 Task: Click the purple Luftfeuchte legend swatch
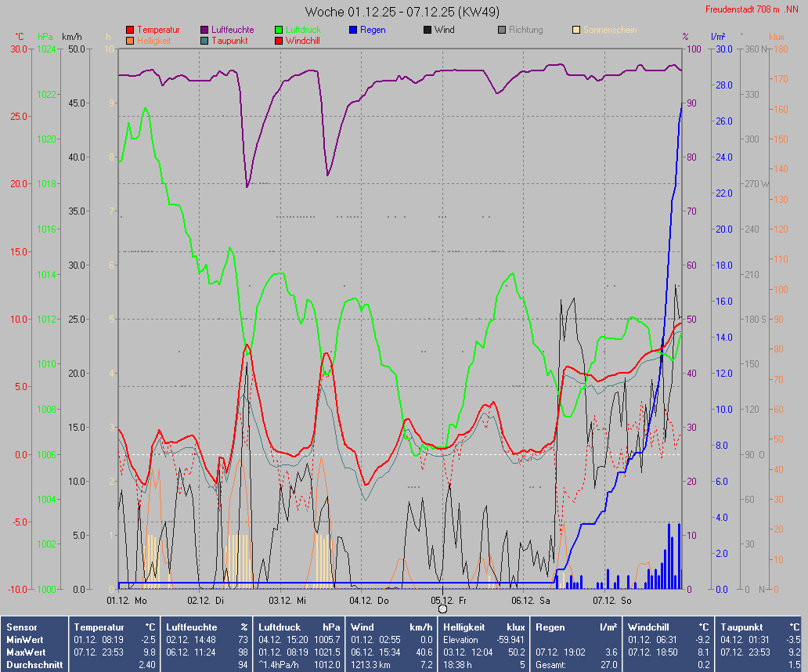[205, 30]
